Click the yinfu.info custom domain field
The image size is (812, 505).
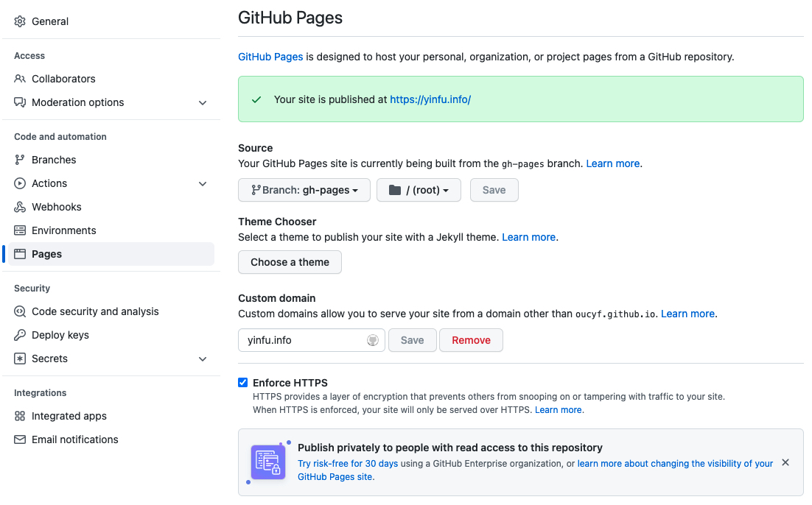(311, 340)
